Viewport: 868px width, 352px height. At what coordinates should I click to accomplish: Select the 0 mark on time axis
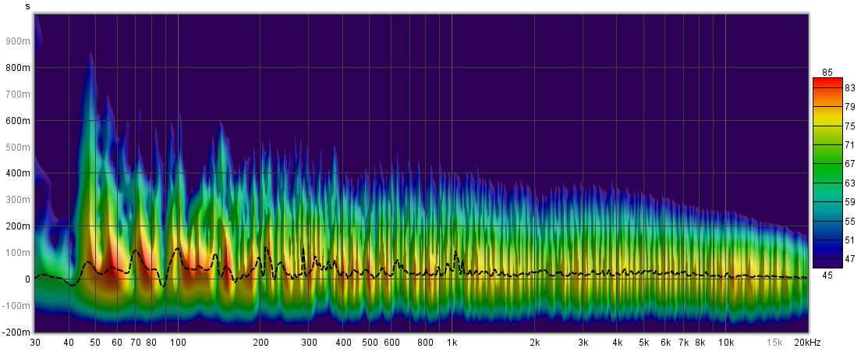point(27,279)
